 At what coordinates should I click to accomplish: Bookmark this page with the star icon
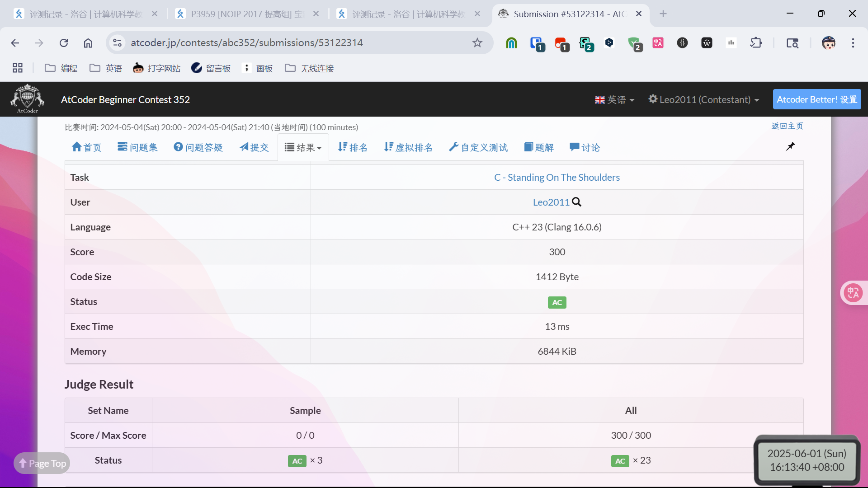[x=477, y=43]
